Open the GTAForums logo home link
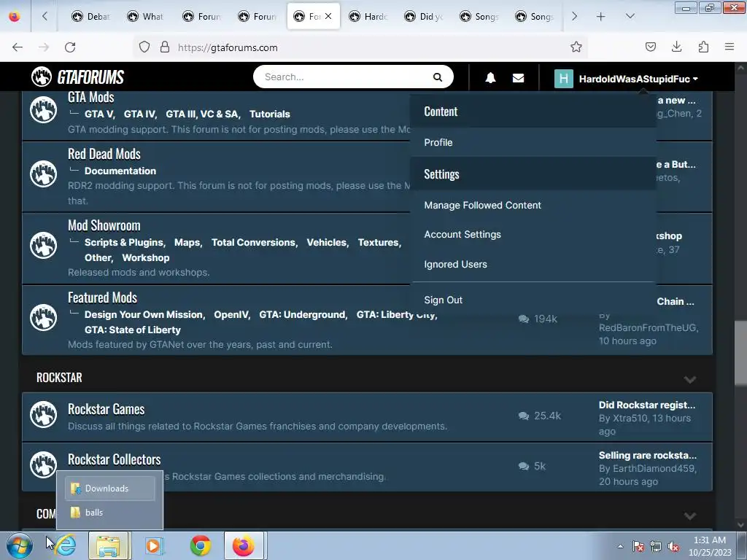 tap(77, 77)
